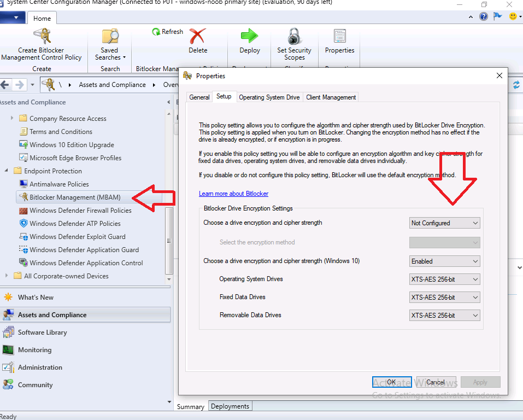Open Fixed Data Drives encryption dropdown
Screen dimensions: 523x420
pyautogui.click(x=445, y=297)
